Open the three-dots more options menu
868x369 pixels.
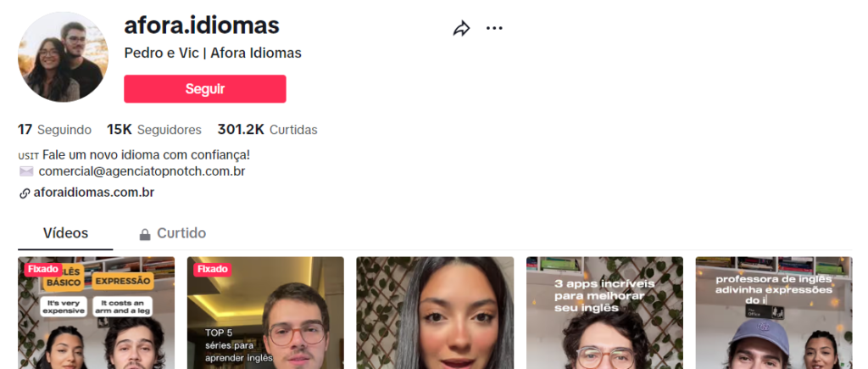point(494,28)
